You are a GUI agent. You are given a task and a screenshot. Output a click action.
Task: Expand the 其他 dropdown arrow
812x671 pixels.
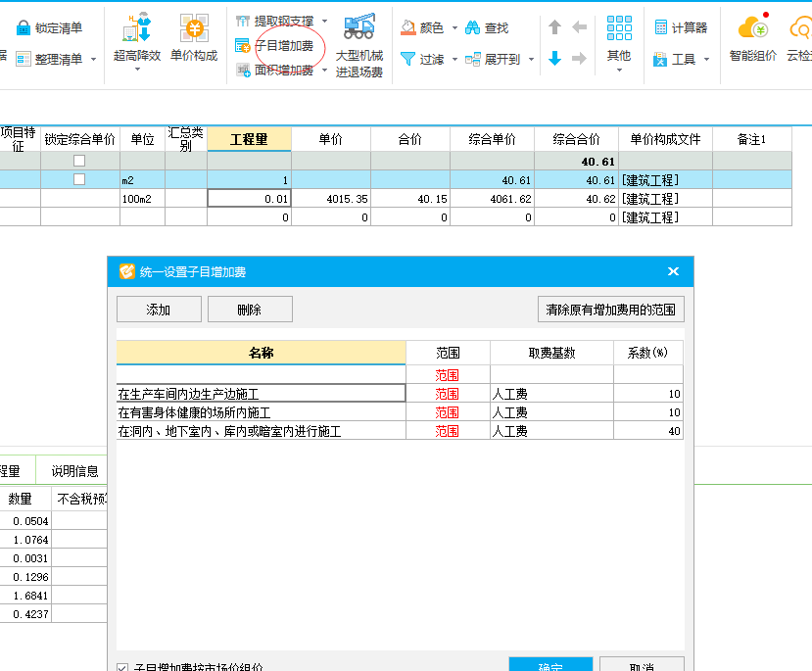click(x=619, y=70)
